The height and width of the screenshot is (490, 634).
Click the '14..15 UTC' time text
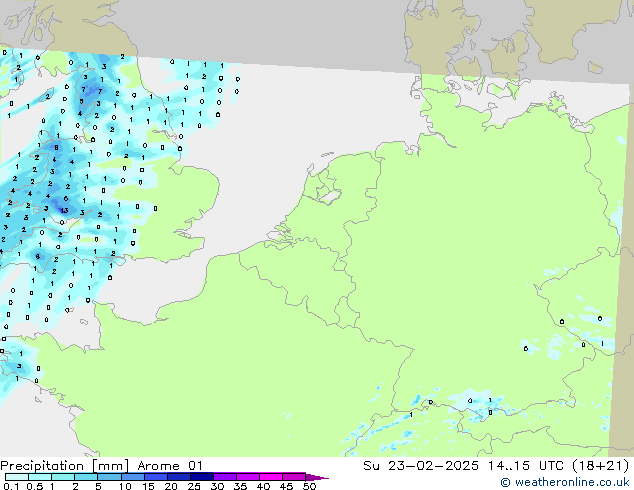[525, 465]
